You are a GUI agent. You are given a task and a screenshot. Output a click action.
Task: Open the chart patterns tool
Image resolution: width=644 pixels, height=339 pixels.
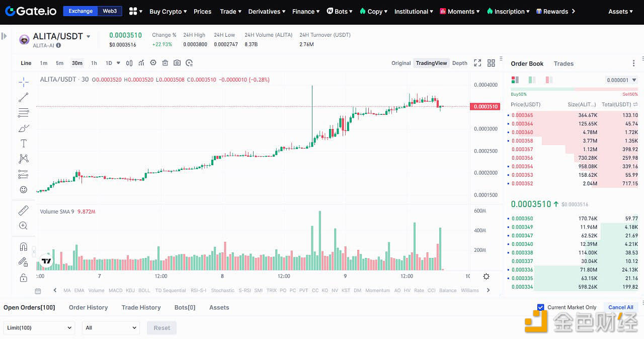(x=23, y=159)
